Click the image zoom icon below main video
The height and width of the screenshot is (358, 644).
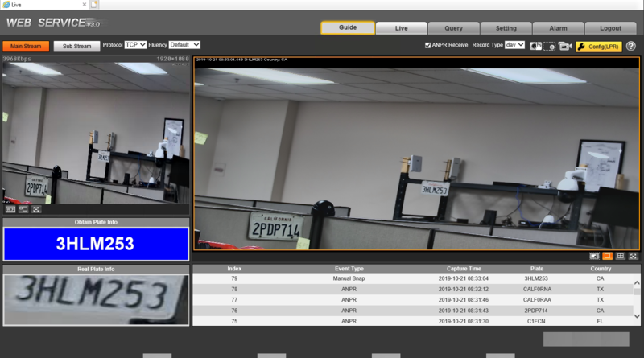pos(594,256)
